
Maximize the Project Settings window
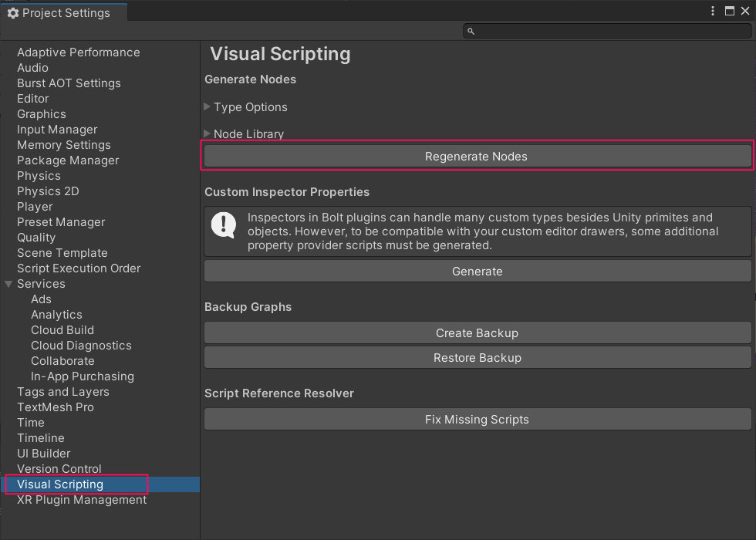pos(730,12)
